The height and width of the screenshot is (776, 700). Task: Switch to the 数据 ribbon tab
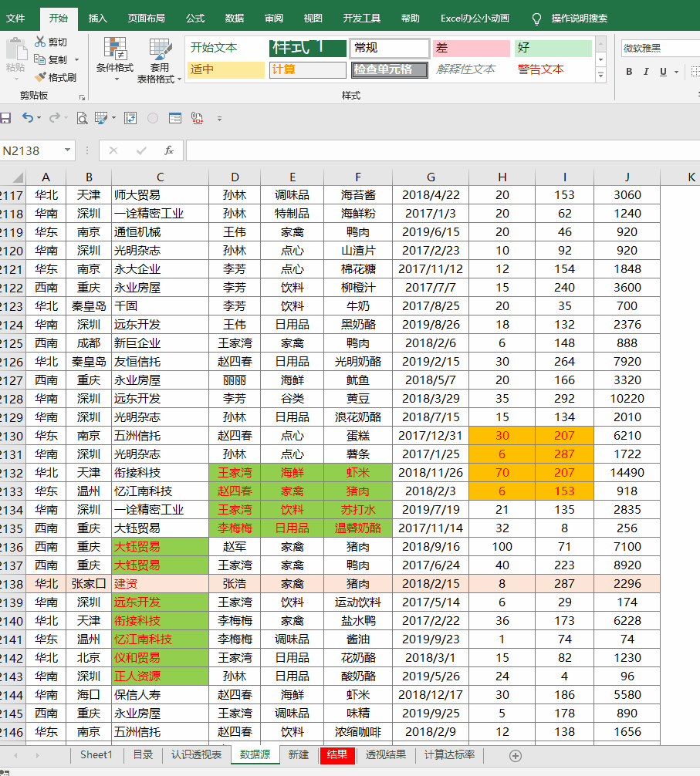click(x=234, y=19)
